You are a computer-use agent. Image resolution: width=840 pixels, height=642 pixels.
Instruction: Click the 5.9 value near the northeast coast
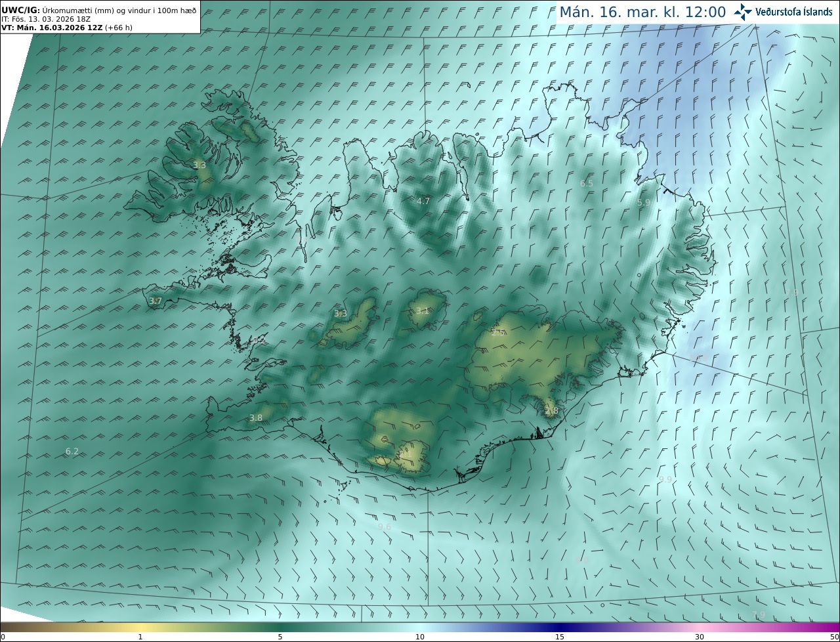tap(644, 203)
